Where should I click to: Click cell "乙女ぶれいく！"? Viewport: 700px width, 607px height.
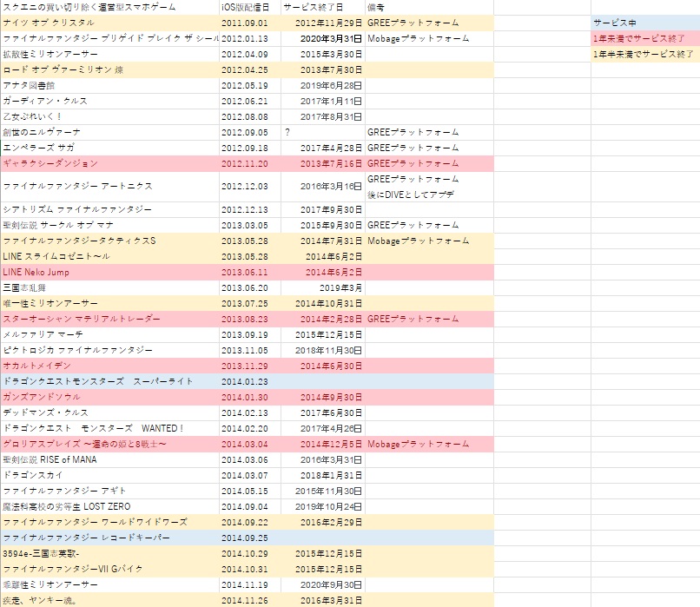(109, 116)
